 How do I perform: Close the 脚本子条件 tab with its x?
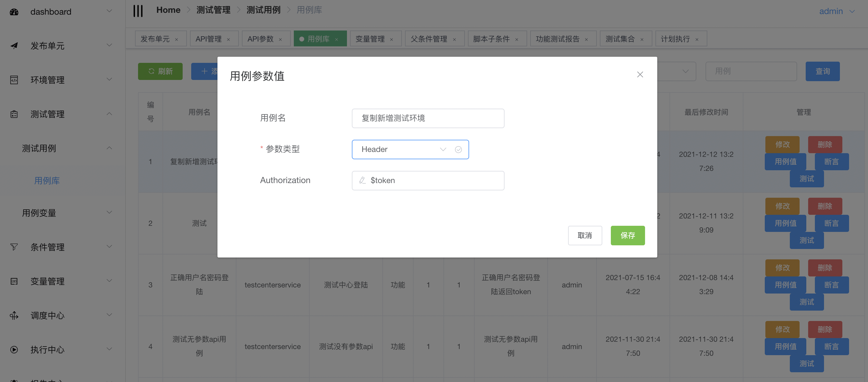pyautogui.click(x=517, y=39)
